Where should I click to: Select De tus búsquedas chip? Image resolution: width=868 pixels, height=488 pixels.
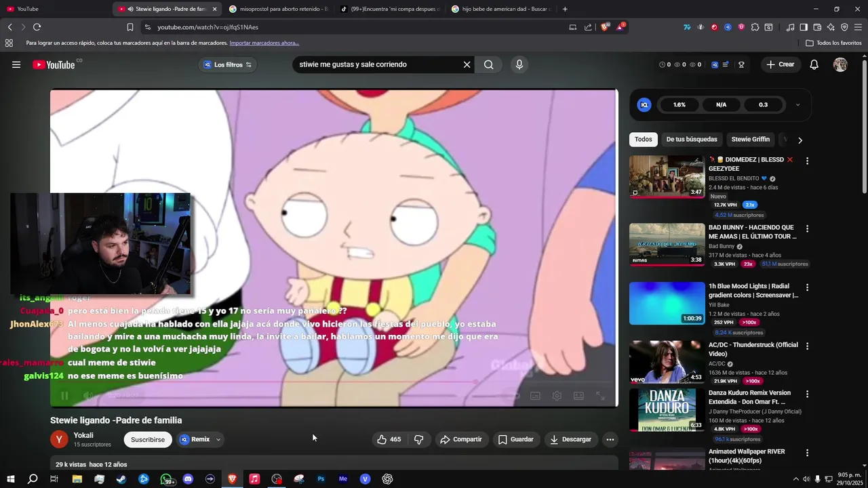(692, 139)
